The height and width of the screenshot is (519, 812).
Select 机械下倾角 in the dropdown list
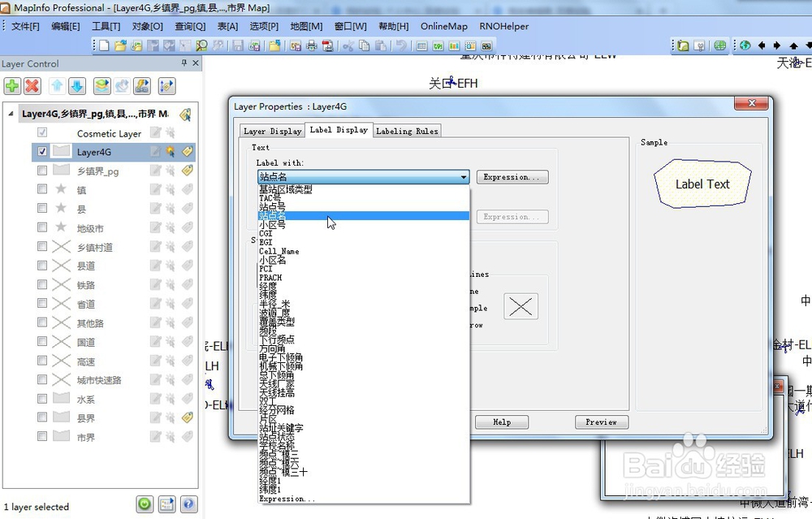coord(364,365)
